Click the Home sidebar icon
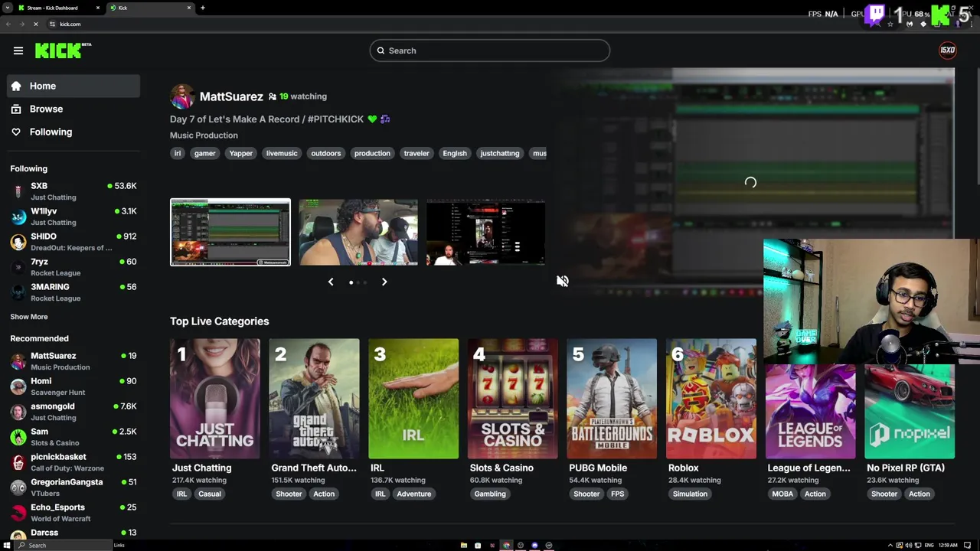The image size is (980, 551). coord(16,86)
